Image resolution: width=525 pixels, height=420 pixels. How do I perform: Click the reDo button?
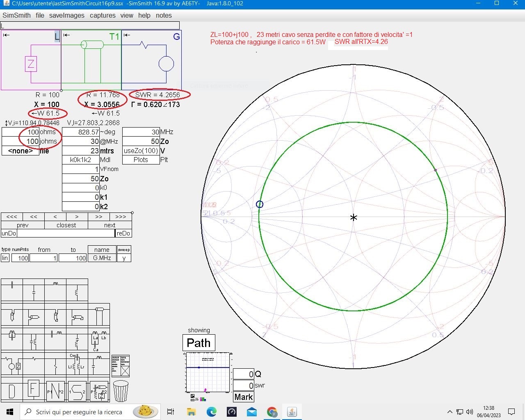pyautogui.click(x=123, y=233)
